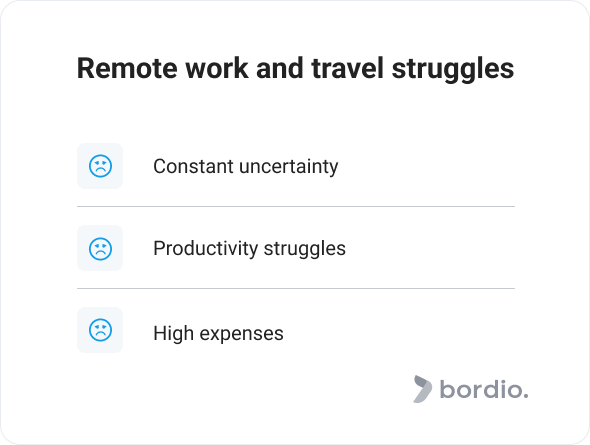The image size is (590, 445).
Task: Click the word expenses in third item
Action: 241,334
